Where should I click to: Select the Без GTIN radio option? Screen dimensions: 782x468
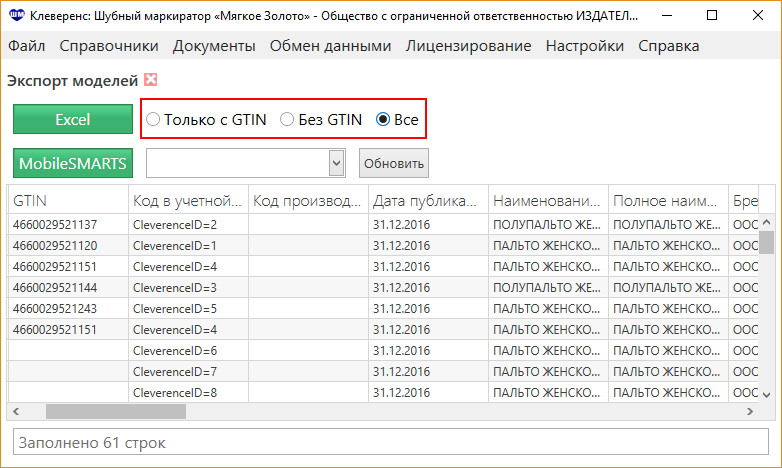pos(287,119)
